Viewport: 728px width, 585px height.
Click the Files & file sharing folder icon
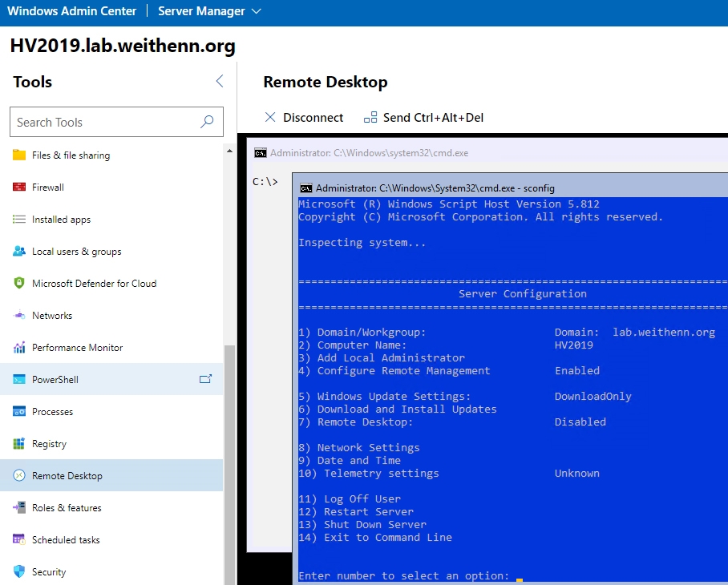19,155
